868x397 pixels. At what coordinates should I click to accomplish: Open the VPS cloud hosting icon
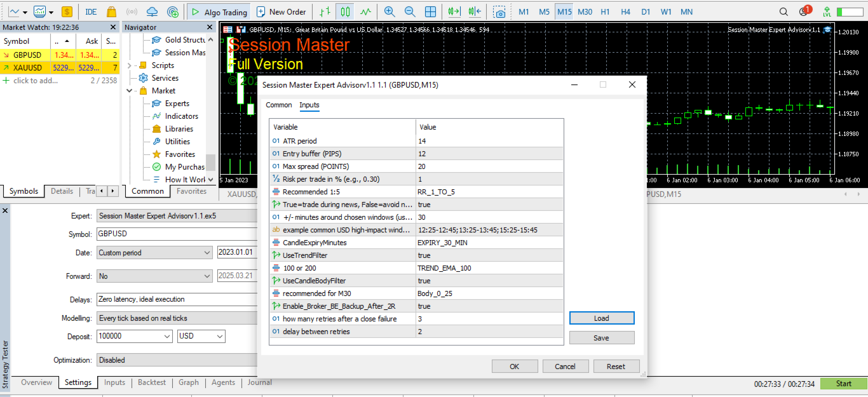tap(152, 11)
